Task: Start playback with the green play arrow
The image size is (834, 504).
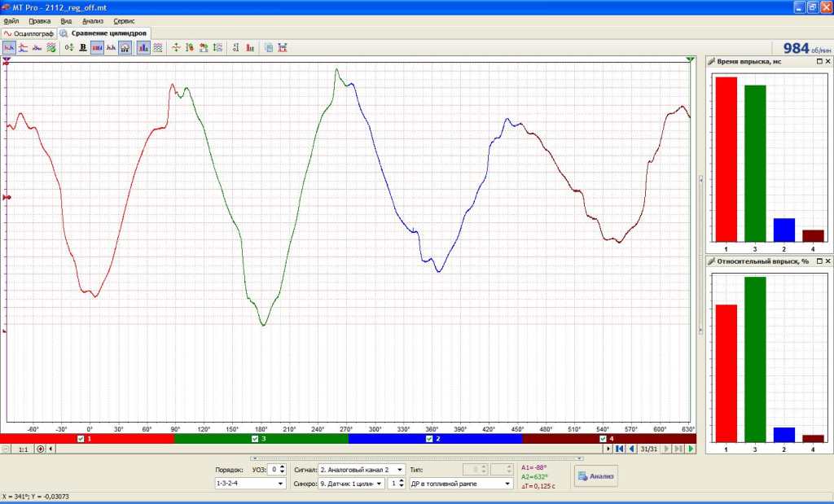Action: point(691,449)
